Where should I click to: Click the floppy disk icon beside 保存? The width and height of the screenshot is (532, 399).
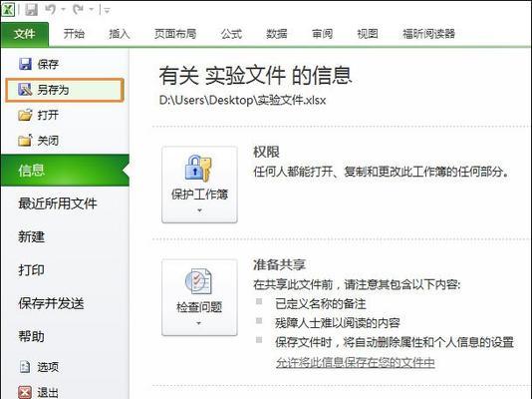click(25, 64)
